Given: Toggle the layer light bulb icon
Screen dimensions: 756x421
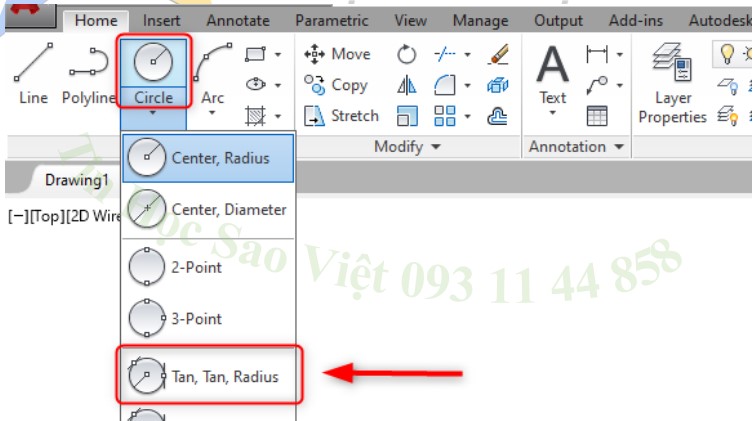Looking at the screenshot, I should (x=727, y=54).
